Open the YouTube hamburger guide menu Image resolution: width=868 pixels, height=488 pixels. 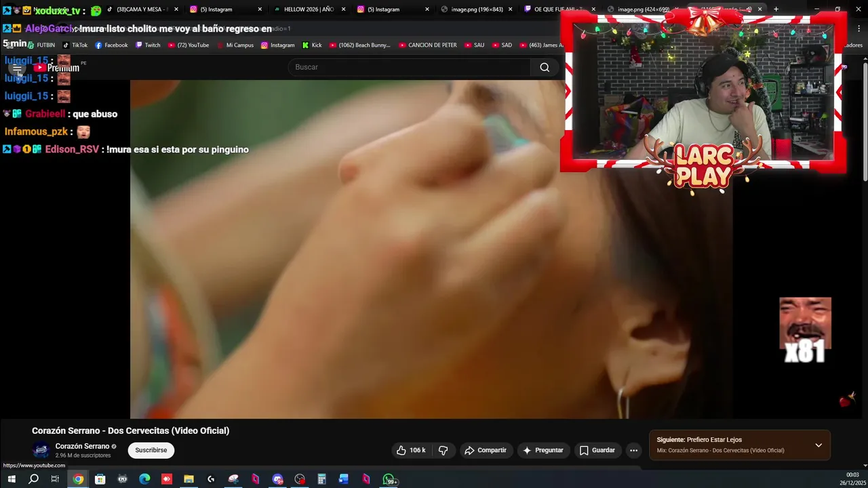tap(17, 68)
